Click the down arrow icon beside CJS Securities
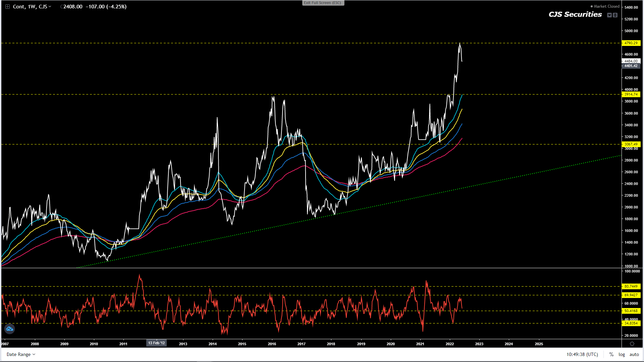 point(609,15)
